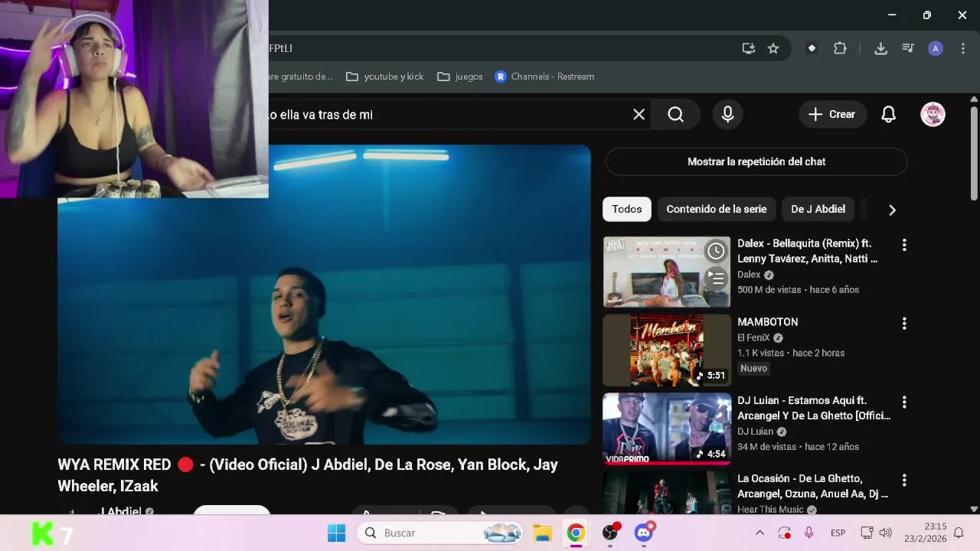
Task: Click the microphone tray icon
Action: pos(809,533)
